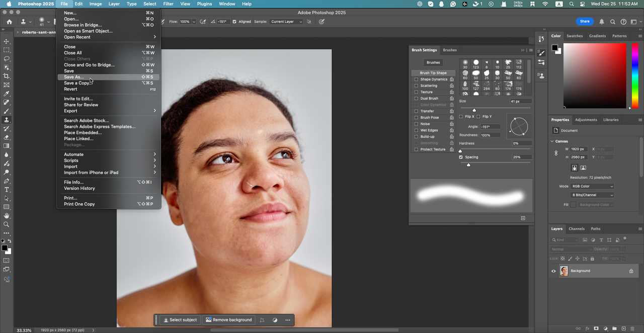Switch to the Channels tab
The height and width of the screenshot is (333, 644).
pos(577,229)
